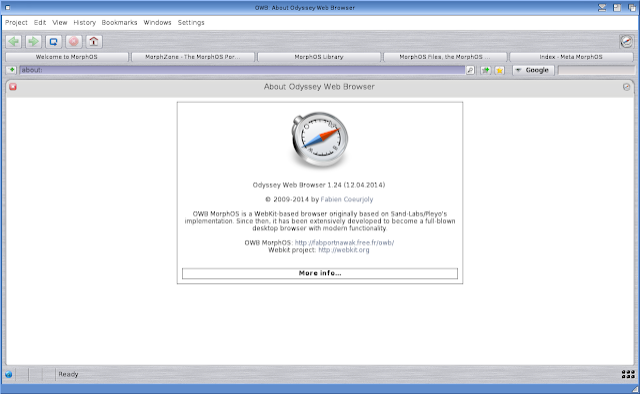Open the Google search engine dropdown
Screen dimensions: 640x394
pos(533,70)
